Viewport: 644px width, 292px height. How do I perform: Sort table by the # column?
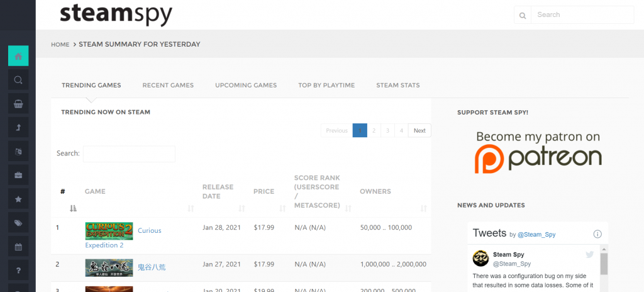pyautogui.click(x=73, y=208)
